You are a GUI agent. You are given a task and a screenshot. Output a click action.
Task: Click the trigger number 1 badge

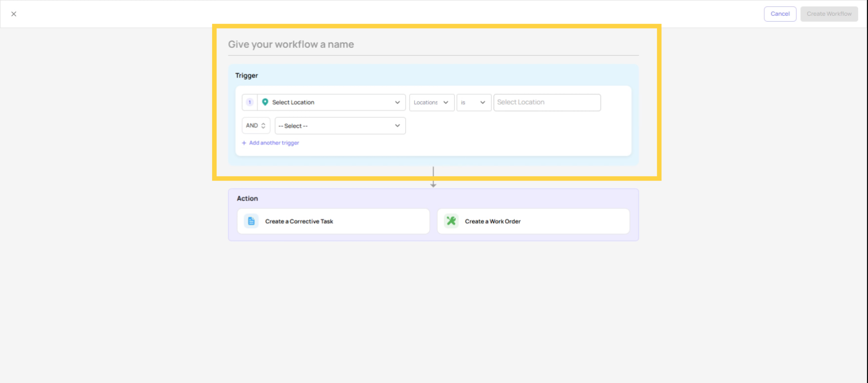(x=250, y=103)
